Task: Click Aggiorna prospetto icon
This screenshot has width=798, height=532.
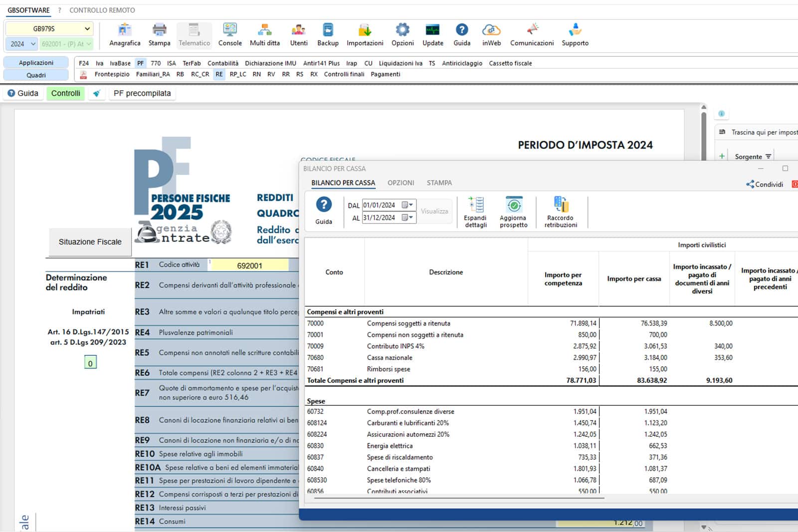Action: (513, 205)
